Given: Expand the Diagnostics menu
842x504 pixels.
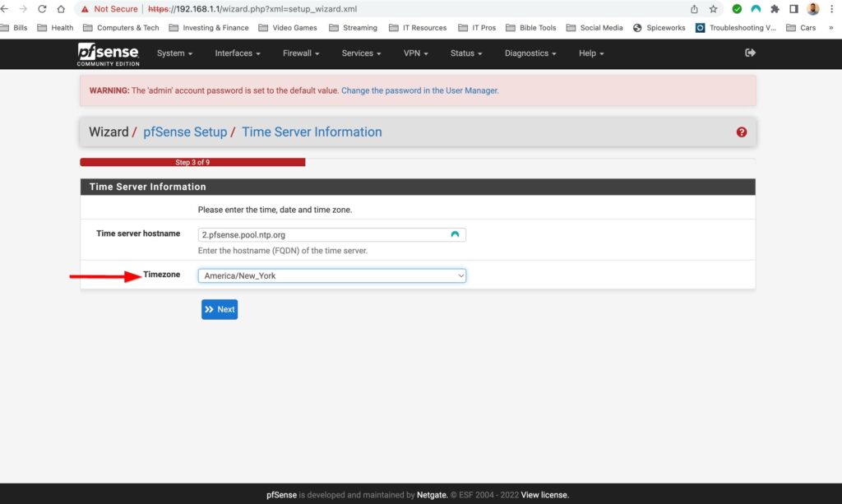Looking at the screenshot, I should [530, 53].
